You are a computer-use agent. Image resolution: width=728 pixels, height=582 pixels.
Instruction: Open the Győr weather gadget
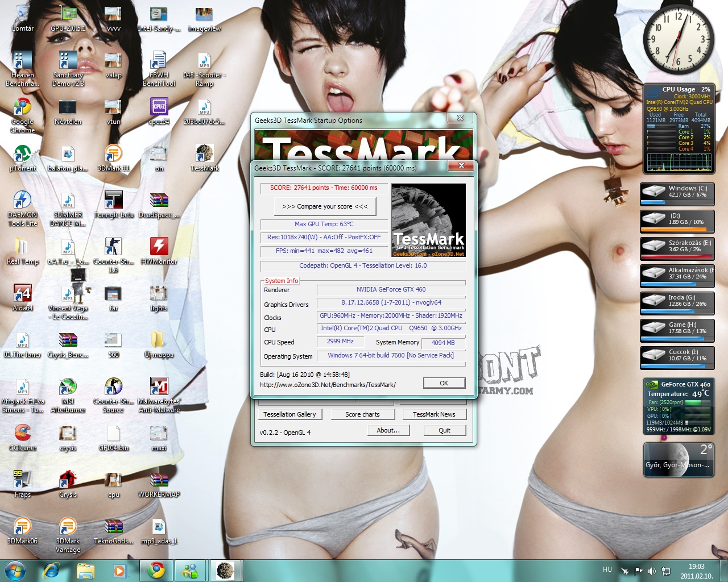coord(679,460)
